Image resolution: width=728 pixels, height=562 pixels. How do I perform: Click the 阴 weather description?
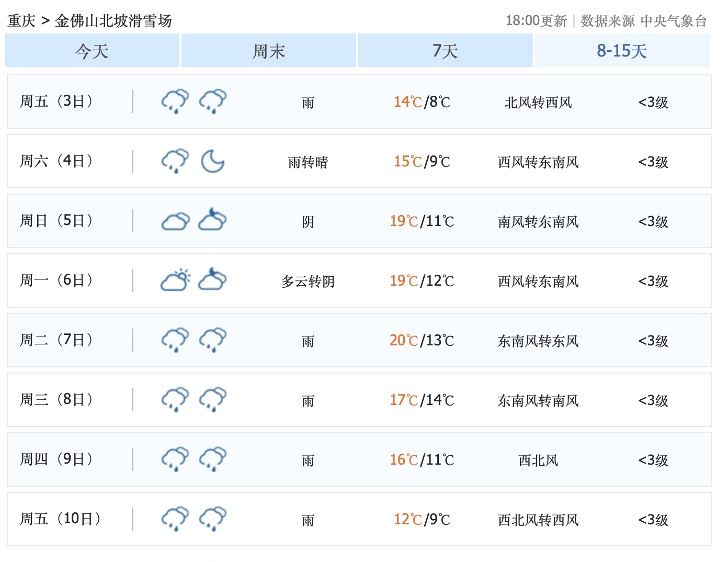[x=308, y=222]
